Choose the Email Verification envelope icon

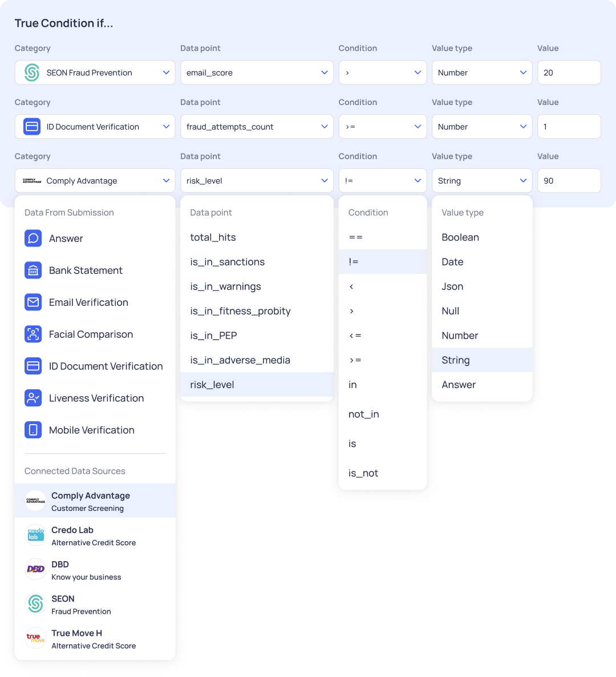click(x=33, y=302)
